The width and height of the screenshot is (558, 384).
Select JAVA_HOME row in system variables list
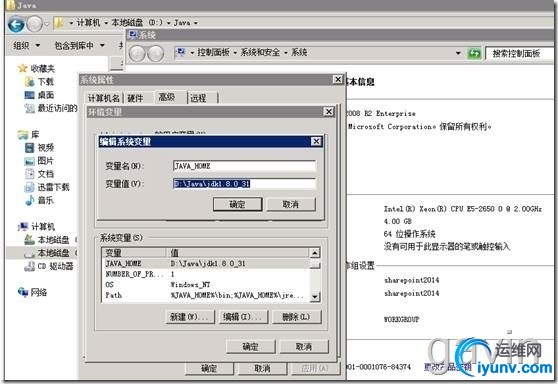pos(206,264)
